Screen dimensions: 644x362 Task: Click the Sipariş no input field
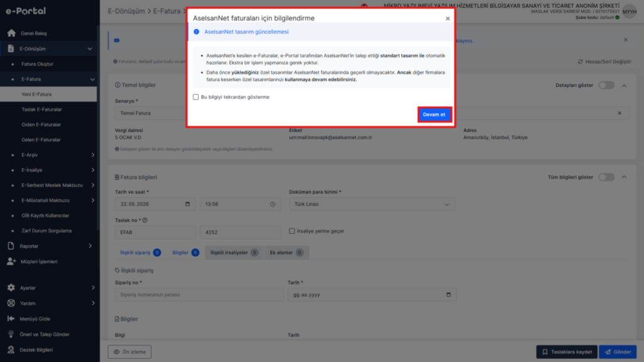(x=199, y=295)
